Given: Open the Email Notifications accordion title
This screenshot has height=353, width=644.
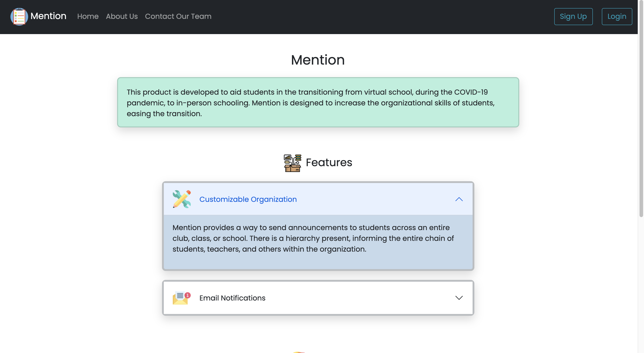Looking at the screenshot, I should [x=232, y=298].
